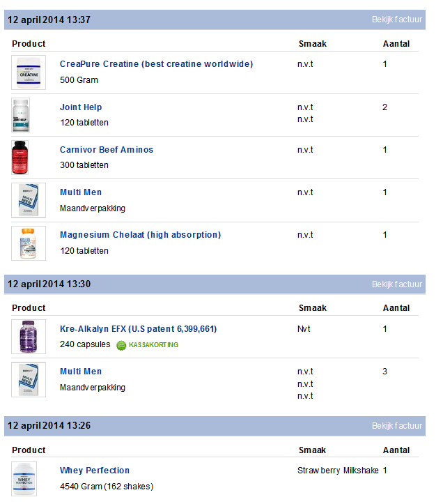The width and height of the screenshot is (443, 504).
Task: Go to the Carnivor Beef Aminos product page link
Action: (x=107, y=150)
